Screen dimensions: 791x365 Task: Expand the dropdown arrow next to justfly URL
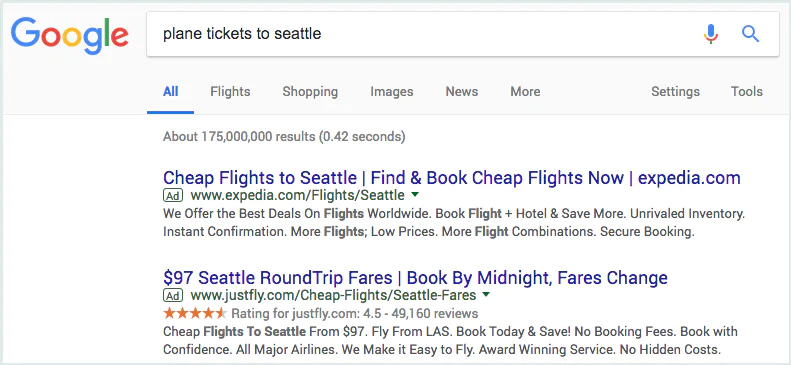[x=486, y=294]
